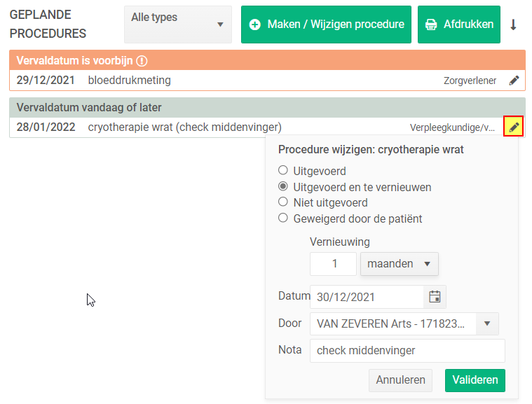Open the Door practitioner dropdown arrow
The width and height of the screenshot is (532, 404).
pos(487,323)
